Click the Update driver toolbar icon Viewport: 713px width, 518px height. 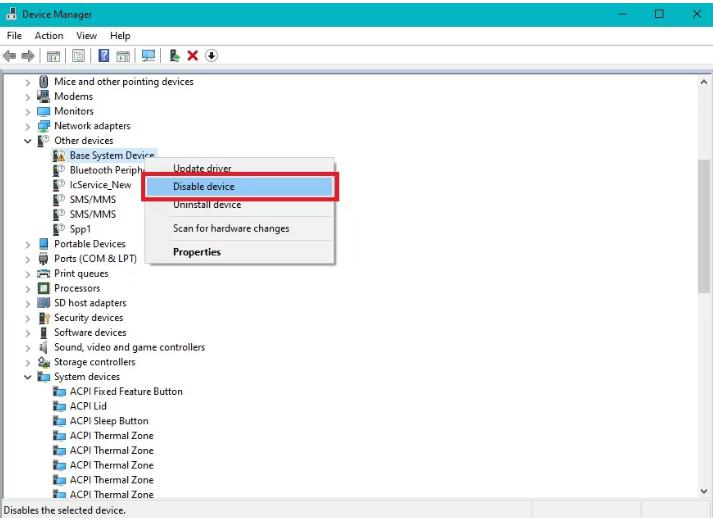coord(175,56)
